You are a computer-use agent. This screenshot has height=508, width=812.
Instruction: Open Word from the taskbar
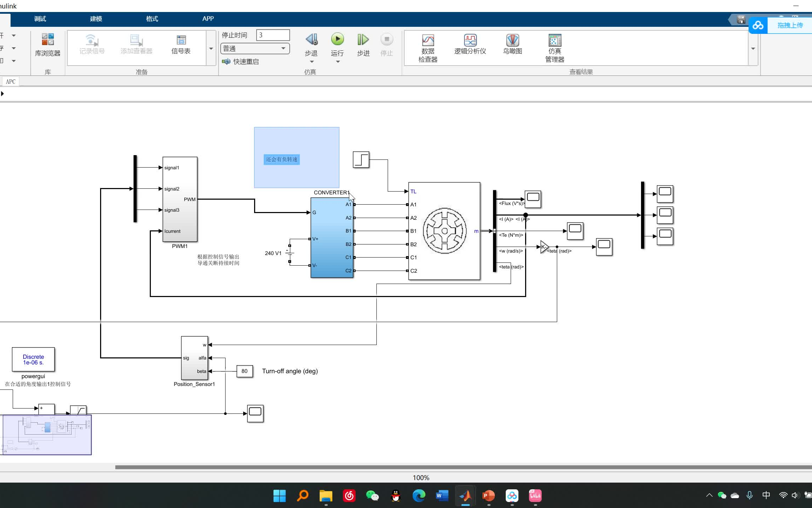point(442,496)
